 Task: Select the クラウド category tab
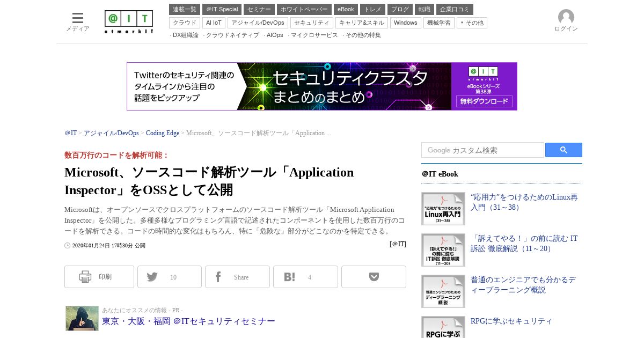[x=185, y=23]
